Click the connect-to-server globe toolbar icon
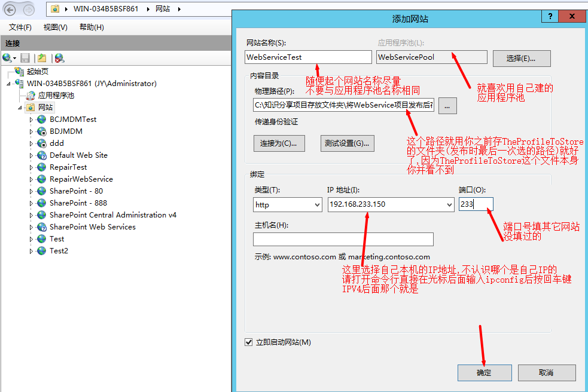Image resolution: width=588 pixels, height=392 pixels. 8,58
